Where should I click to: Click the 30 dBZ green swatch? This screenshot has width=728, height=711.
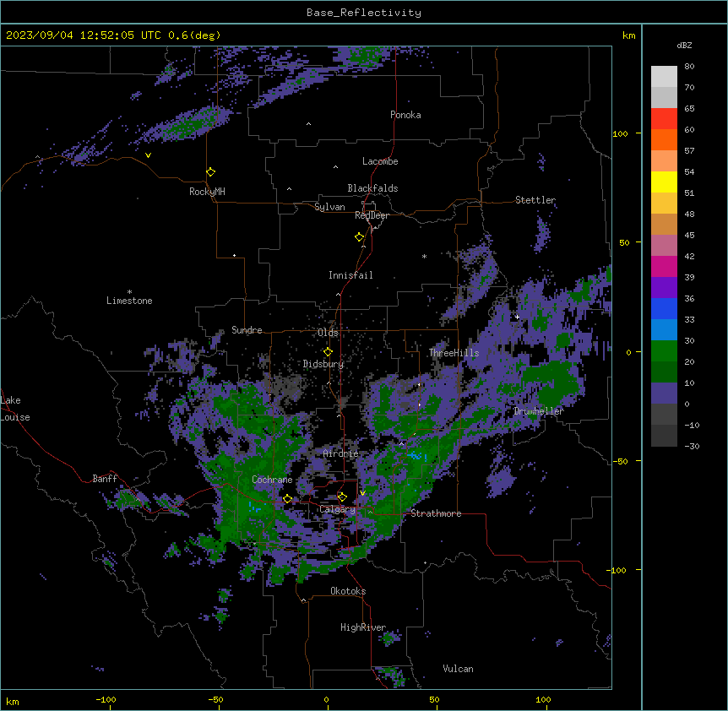pyautogui.click(x=664, y=351)
